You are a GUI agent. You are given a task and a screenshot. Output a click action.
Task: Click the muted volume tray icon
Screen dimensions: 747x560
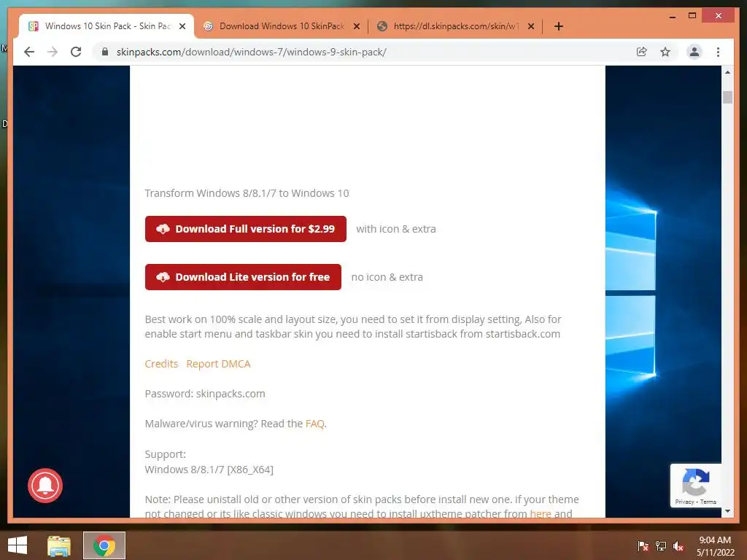tap(678, 546)
